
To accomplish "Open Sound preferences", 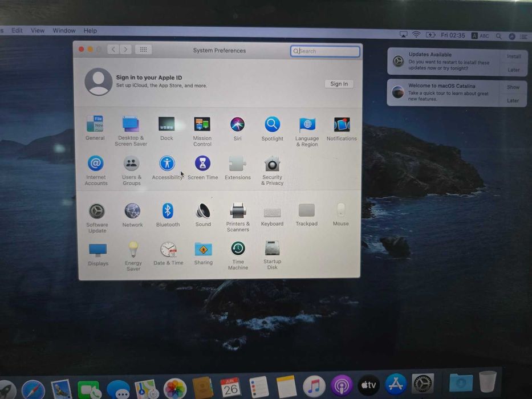I will (x=203, y=215).
